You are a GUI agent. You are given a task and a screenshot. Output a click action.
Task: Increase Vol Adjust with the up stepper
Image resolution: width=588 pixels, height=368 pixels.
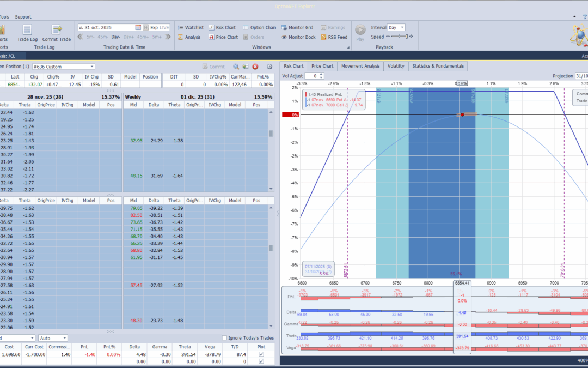click(321, 74)
